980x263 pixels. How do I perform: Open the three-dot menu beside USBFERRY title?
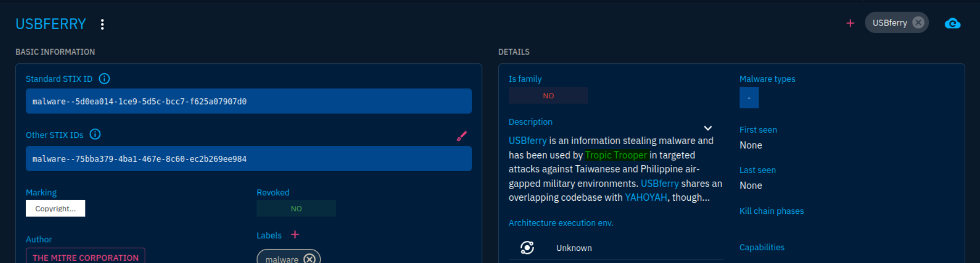102,24
